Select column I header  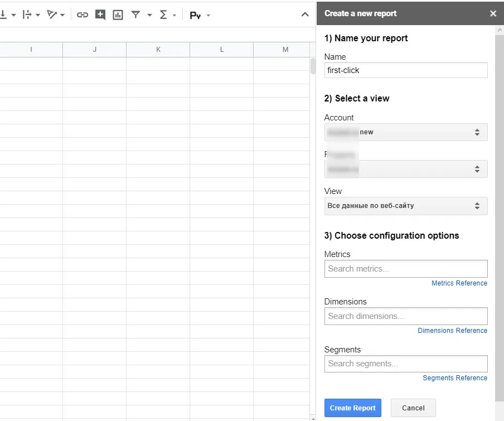(31, 50)
